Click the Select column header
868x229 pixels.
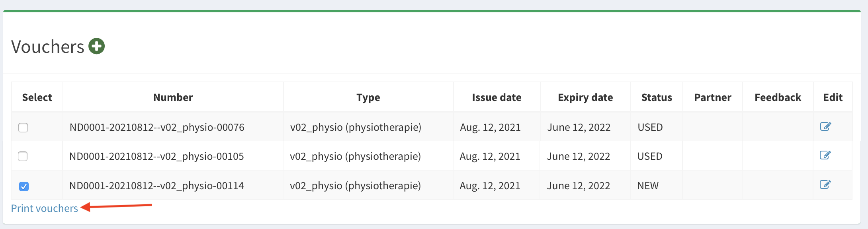coord(37,97)
